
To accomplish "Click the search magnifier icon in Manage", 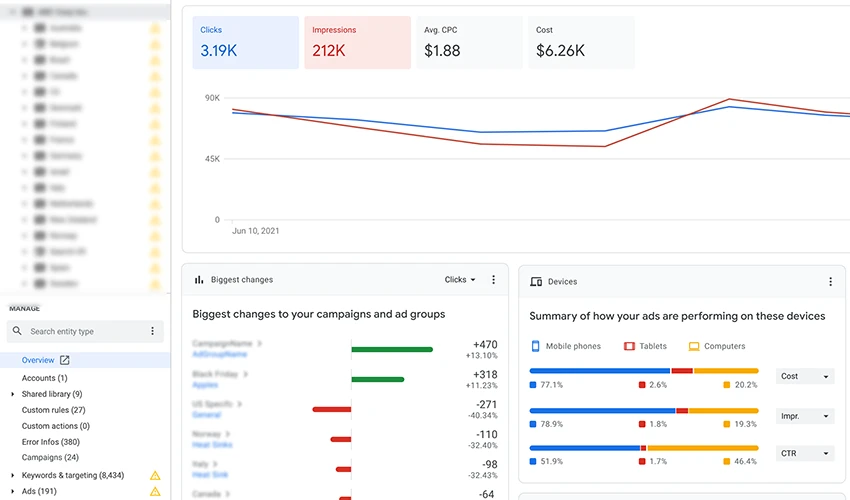I will coord(17,331).
